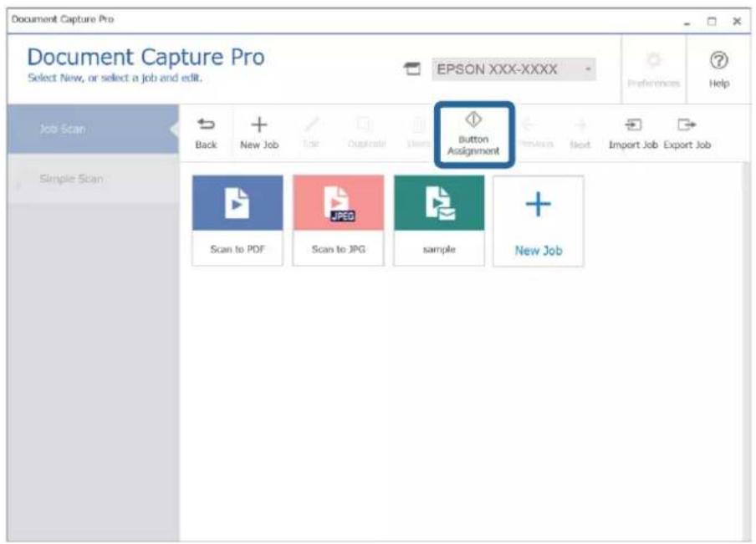Open Button Assignment settings
The height and width of the screenshot is (544, 756).
click(474, 135)
